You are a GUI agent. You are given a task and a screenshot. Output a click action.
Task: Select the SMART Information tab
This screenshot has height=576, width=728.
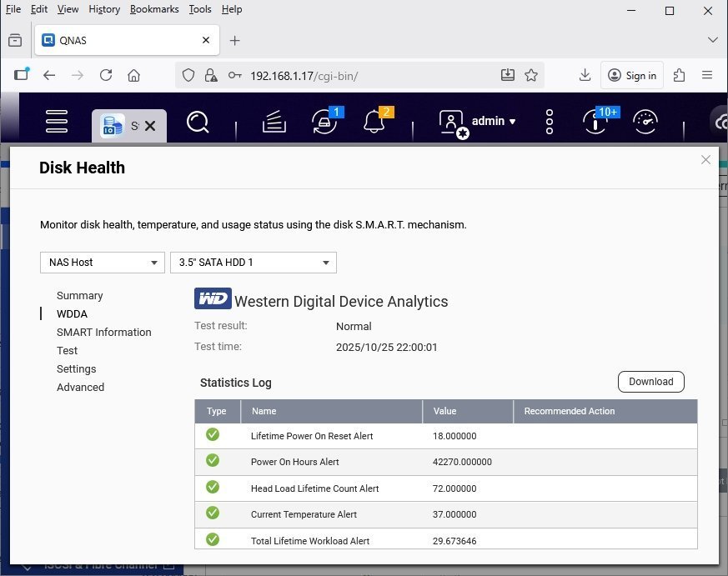coord(104,333)
